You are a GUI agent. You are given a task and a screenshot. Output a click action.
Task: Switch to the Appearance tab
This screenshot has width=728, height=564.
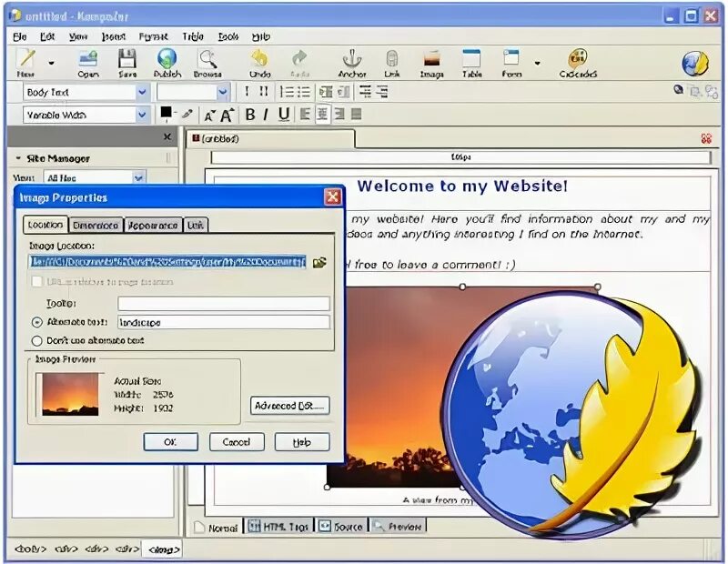click(153, 225)
